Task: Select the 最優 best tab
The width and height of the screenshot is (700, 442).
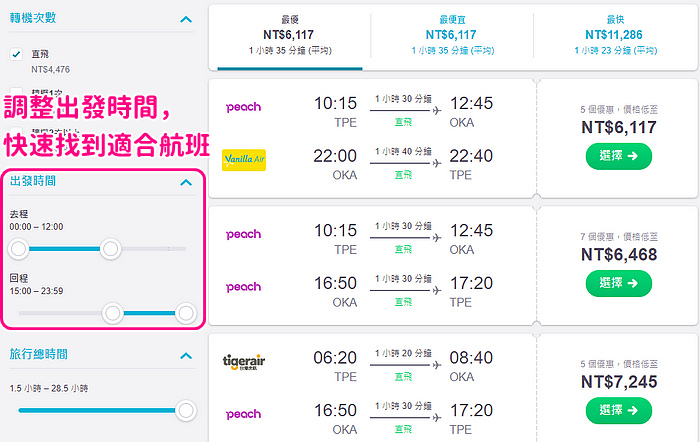Action: point(289,35)
